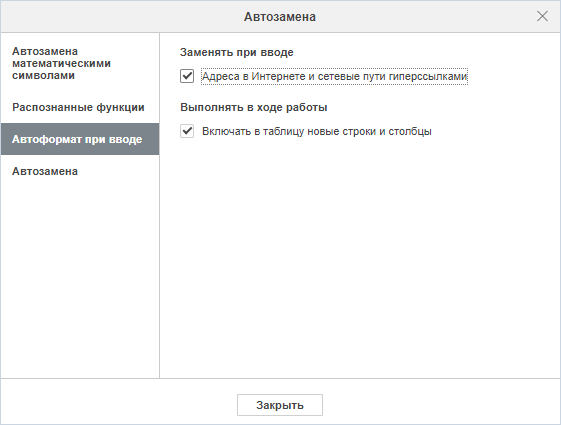The height and width of the screenshot is (425, 561).
Task: Click word 'символами' in first sidebar item
Action: (43, 75)
